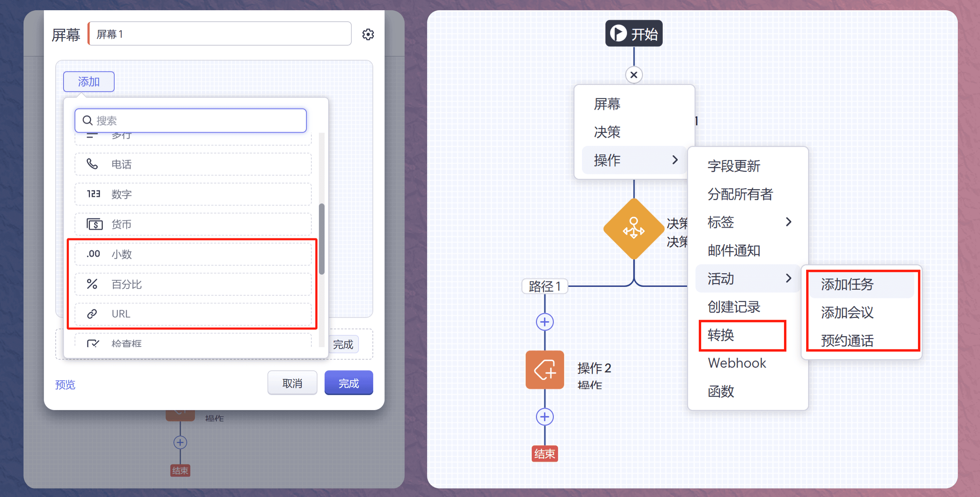The image size is (980, 497).
Task: Select 函数 action
Action: pyautogui.click(x=748, y=391)
